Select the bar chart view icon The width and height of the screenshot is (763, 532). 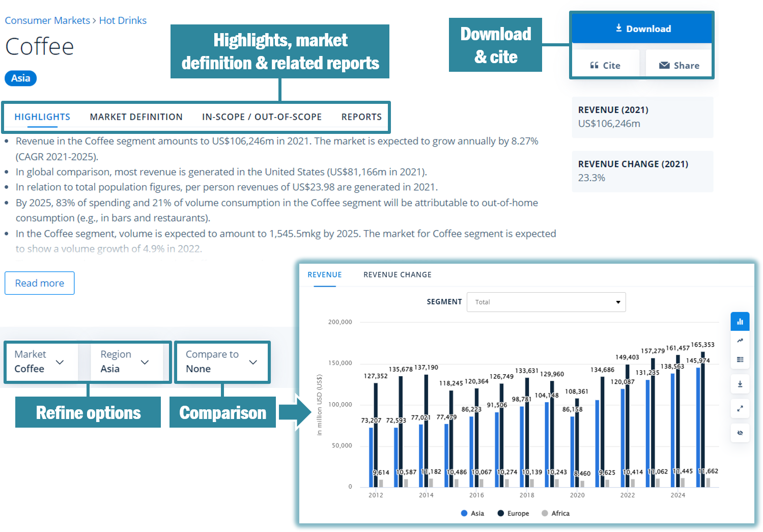(740, 321)
